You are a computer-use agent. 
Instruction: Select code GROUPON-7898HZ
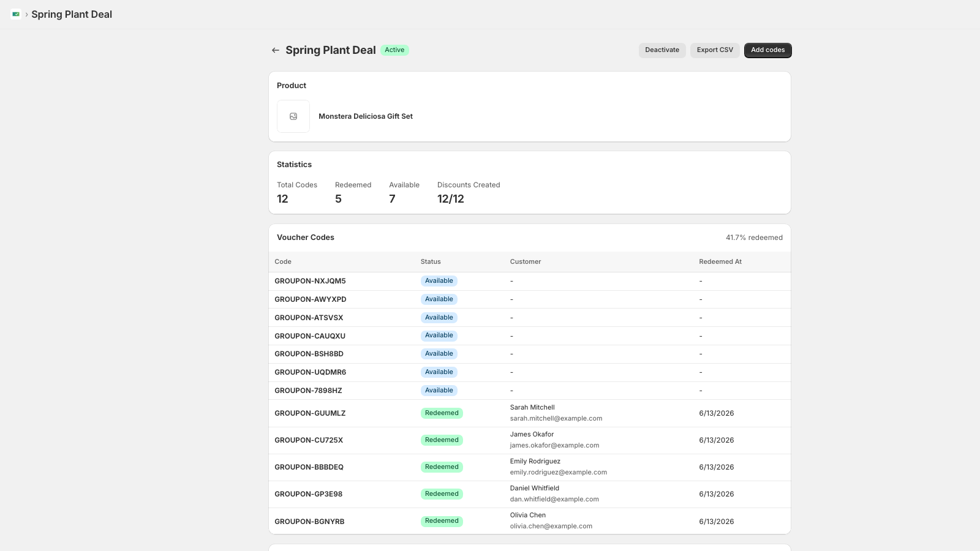coord(308,391)
